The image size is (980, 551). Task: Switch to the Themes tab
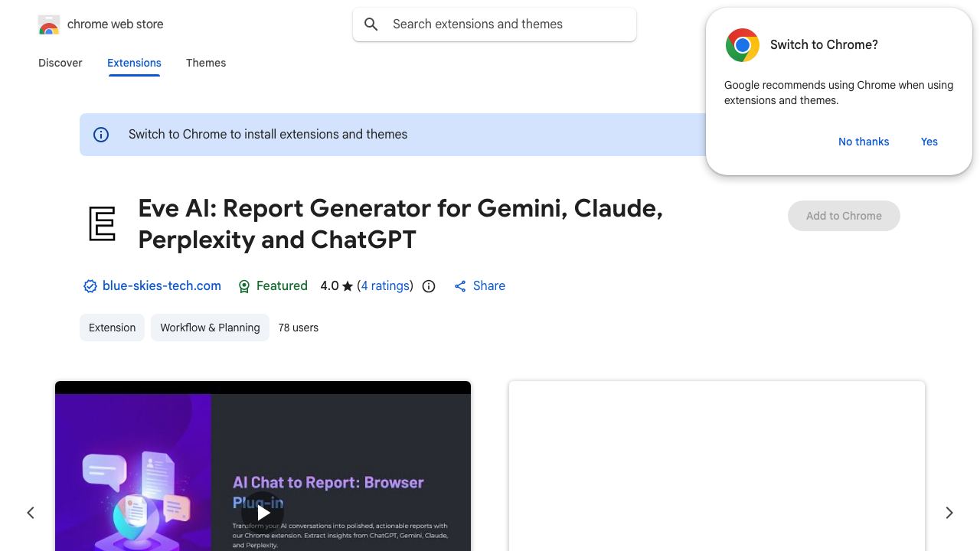click(x=206, y=63)
